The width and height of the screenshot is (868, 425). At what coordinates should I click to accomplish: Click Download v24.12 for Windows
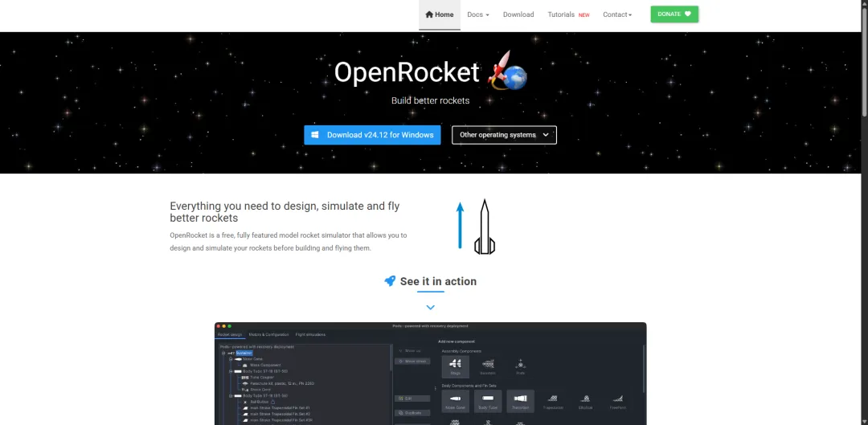(372, 135)
